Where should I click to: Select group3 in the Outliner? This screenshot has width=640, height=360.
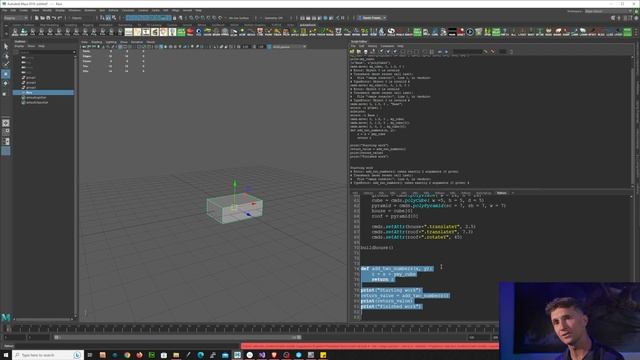[31, 87]
